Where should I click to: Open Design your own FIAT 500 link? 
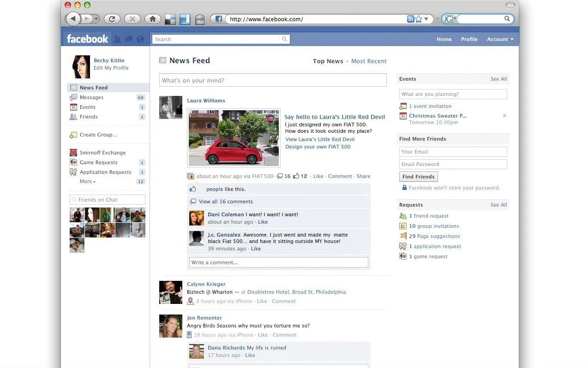[318, 147]
